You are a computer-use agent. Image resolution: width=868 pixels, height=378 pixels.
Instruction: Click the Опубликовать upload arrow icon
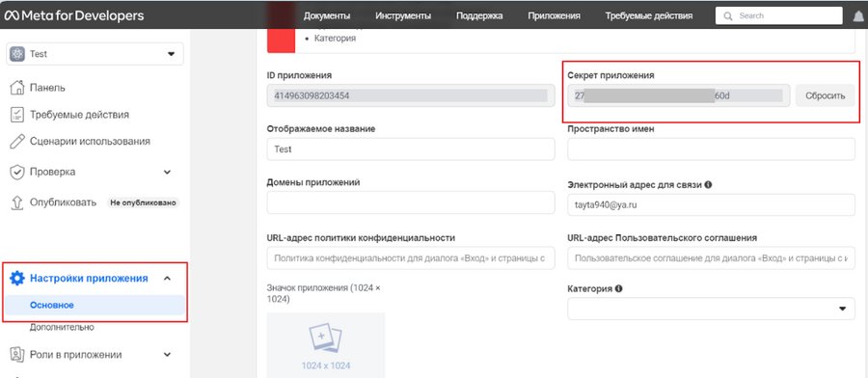coord(17,202)
